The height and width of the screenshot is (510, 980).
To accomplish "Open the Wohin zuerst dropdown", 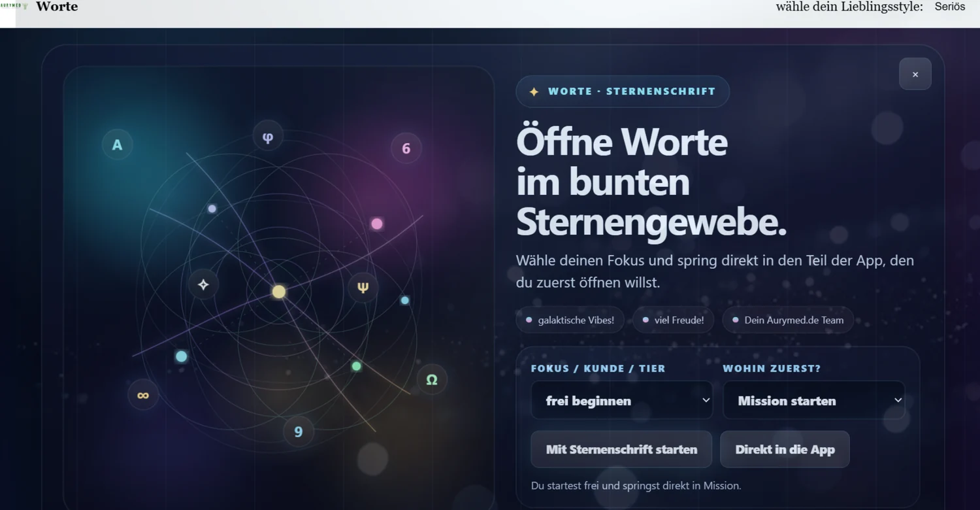I will tap(814, 400).
